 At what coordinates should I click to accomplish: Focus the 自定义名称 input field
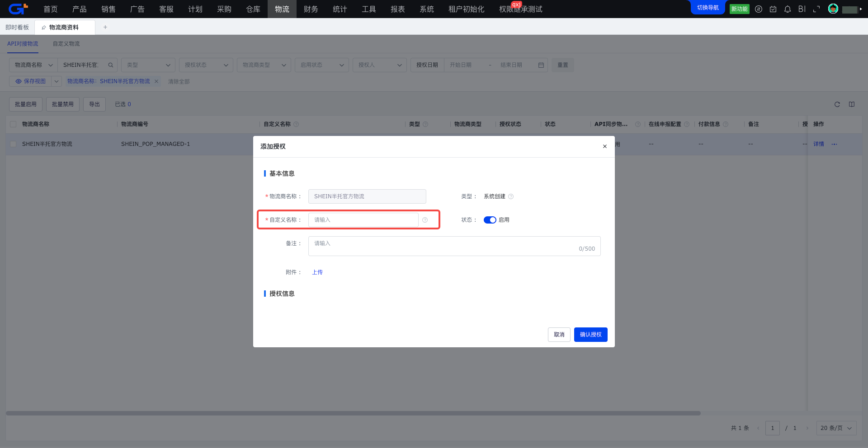coord(363,220)
